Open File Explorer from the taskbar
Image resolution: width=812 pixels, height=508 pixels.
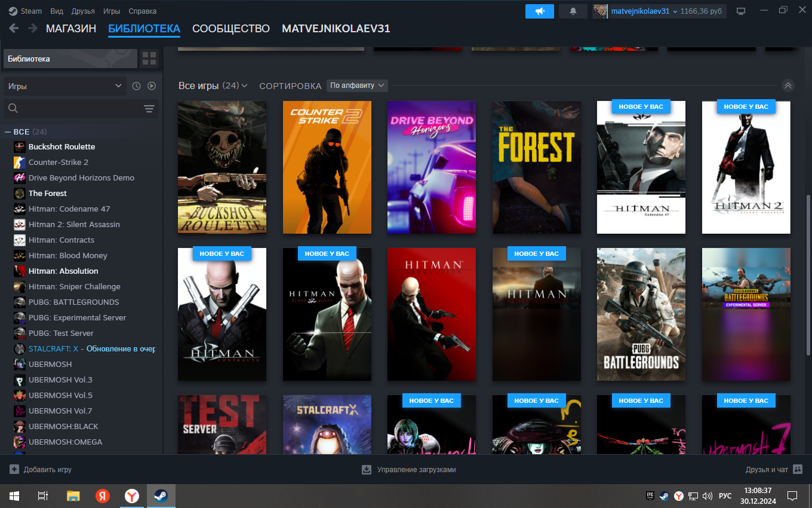point(73,496)
